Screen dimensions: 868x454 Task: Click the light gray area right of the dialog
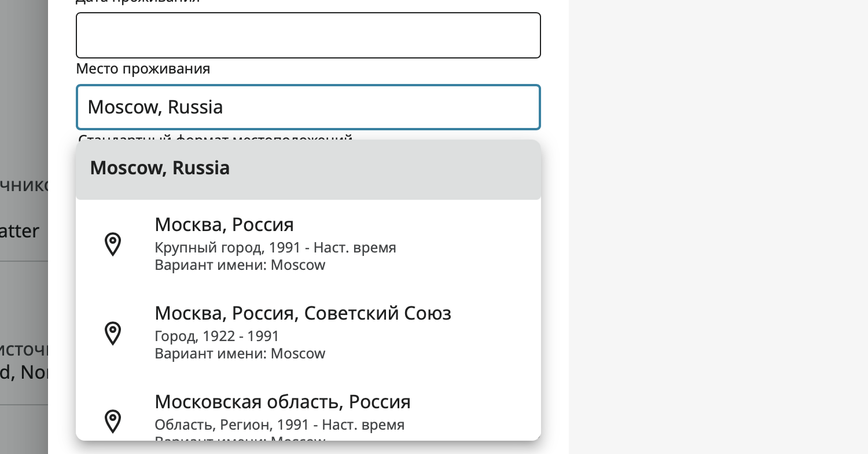pyautogui.click(x=718, y=227)
